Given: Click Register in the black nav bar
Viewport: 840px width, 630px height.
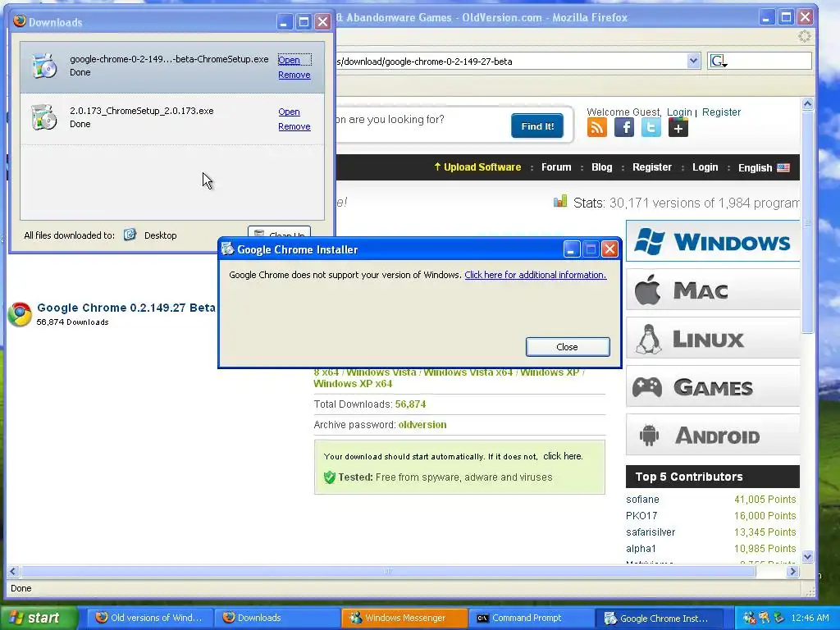Looking at the screenshot, I should [651, 167].
